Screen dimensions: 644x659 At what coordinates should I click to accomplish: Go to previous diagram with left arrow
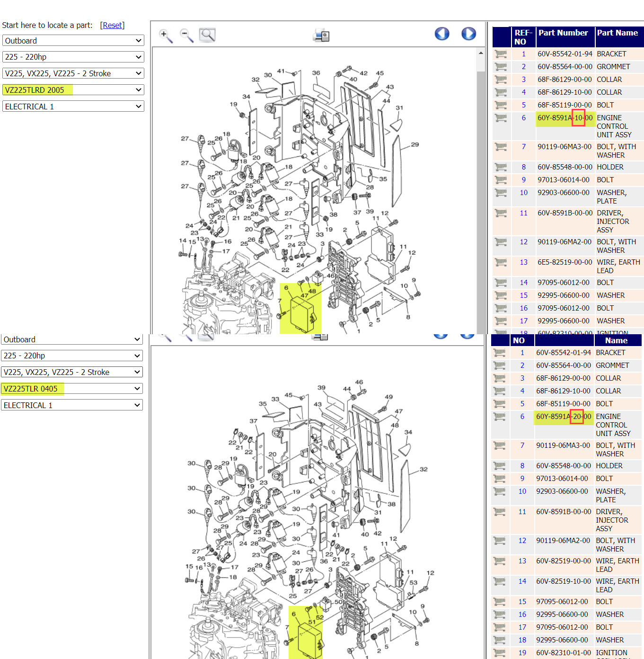point(442,34)
